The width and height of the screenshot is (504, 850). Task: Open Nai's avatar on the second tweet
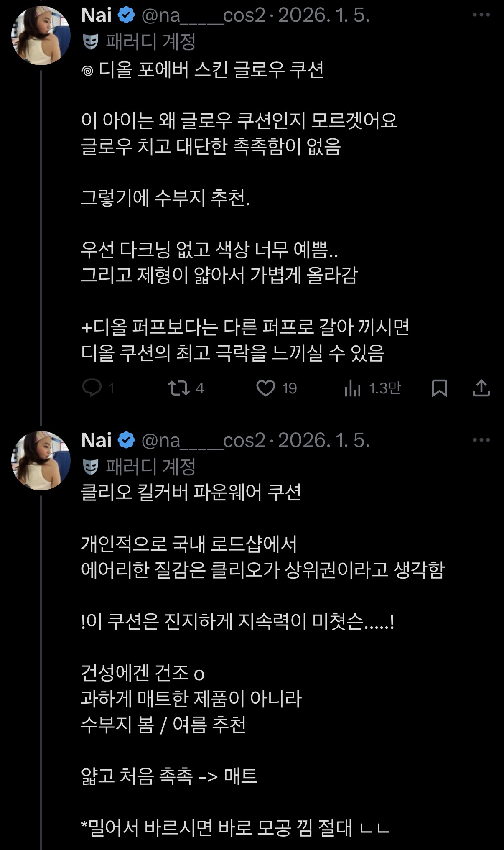pos(41,460)
